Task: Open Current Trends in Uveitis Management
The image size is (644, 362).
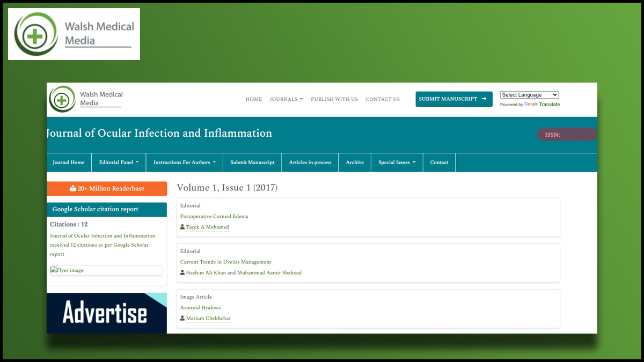Action: click(225, 262)
